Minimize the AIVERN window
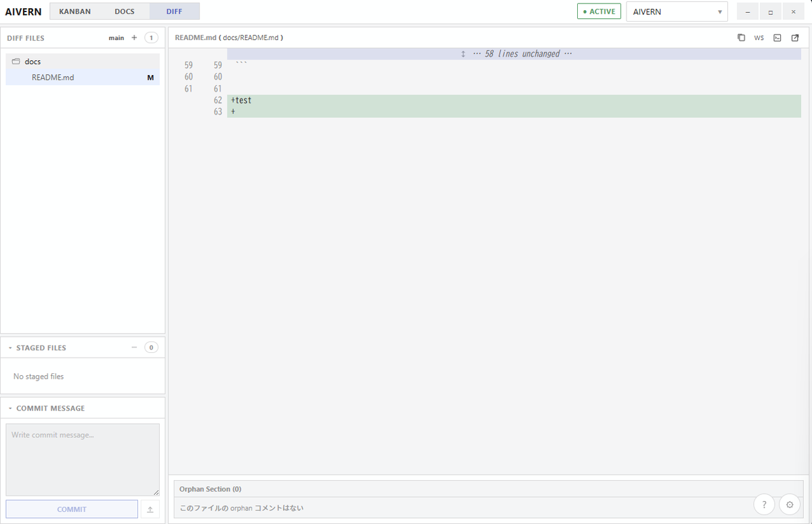 (747, 11)
